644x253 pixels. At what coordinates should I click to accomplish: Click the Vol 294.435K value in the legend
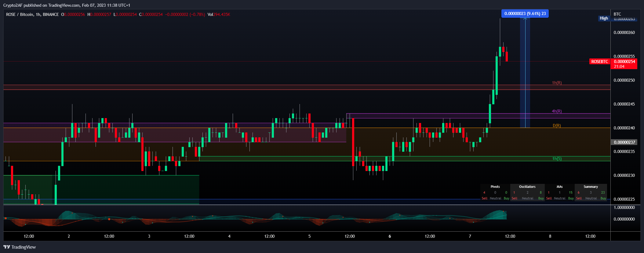pos(219,14)
